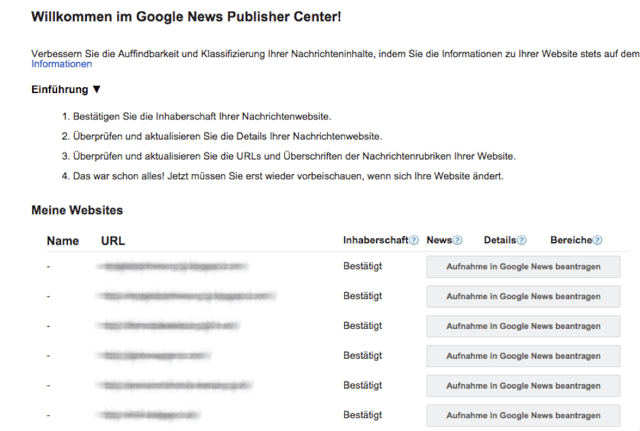Viewport: 640px width, 431px height.
Task: Open help icon next to News
Action: [x=458, y=240]
